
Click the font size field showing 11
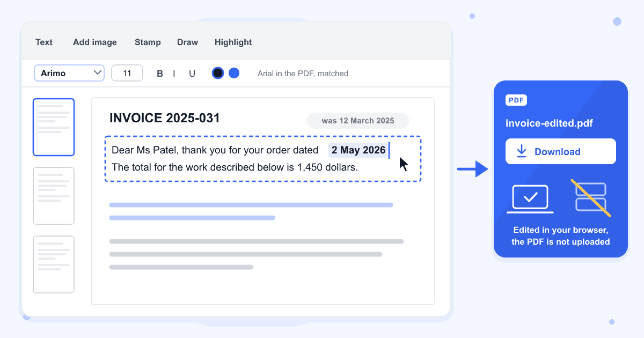coord(127,73)
